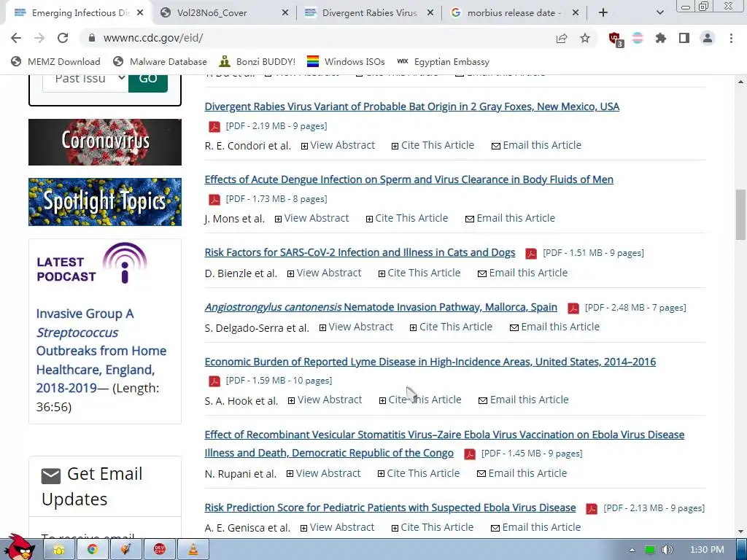
Task: Open PDF icon for Angiostrongylus cantonensis article
Action: point(573,308)
